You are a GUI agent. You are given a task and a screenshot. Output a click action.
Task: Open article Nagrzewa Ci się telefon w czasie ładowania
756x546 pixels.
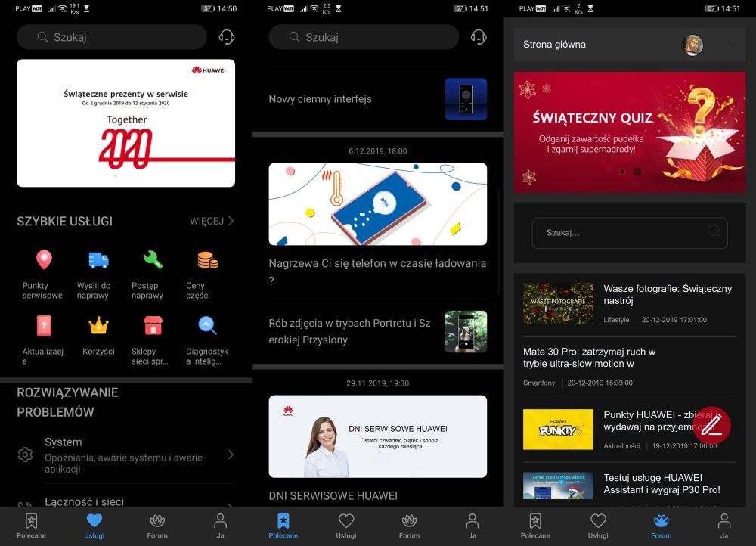coord(377,271)
